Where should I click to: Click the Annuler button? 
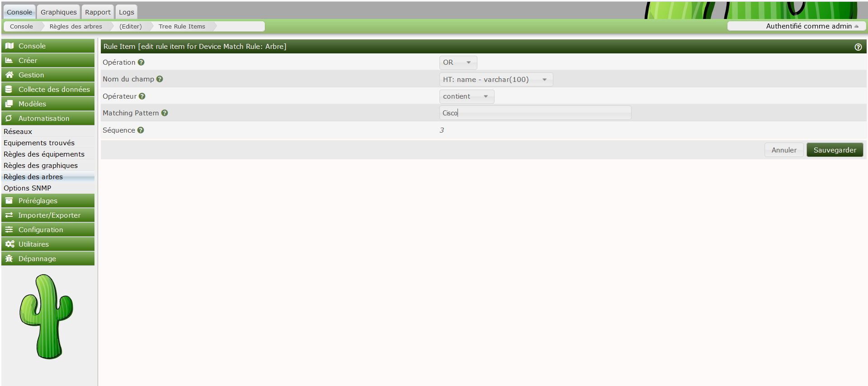click(x=783, y=150)
